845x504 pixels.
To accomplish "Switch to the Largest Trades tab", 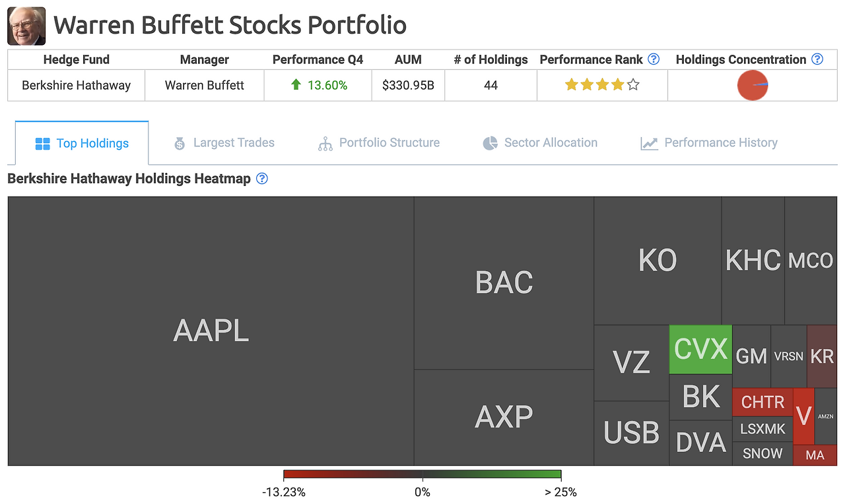I will click(x=224, y=143).
